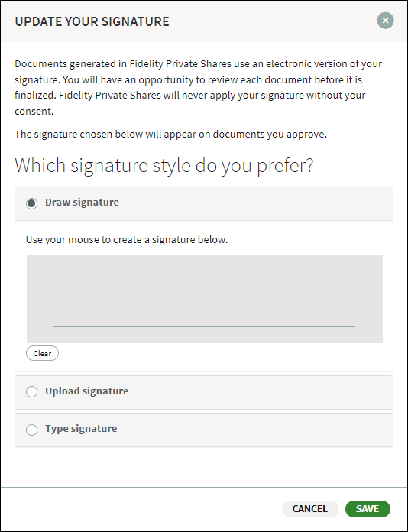Click the "Type signature" label text
This screenshot has height=532, width=408.
coord(81,429)
